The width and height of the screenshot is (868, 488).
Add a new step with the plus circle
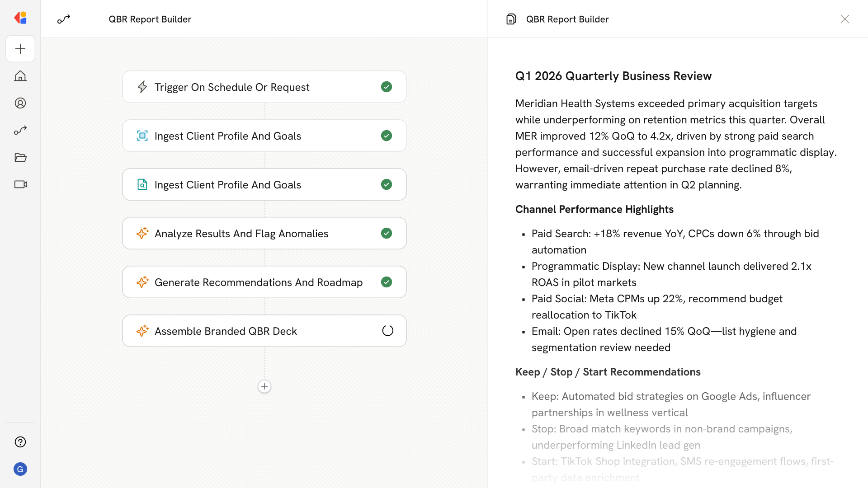[264, 386]
